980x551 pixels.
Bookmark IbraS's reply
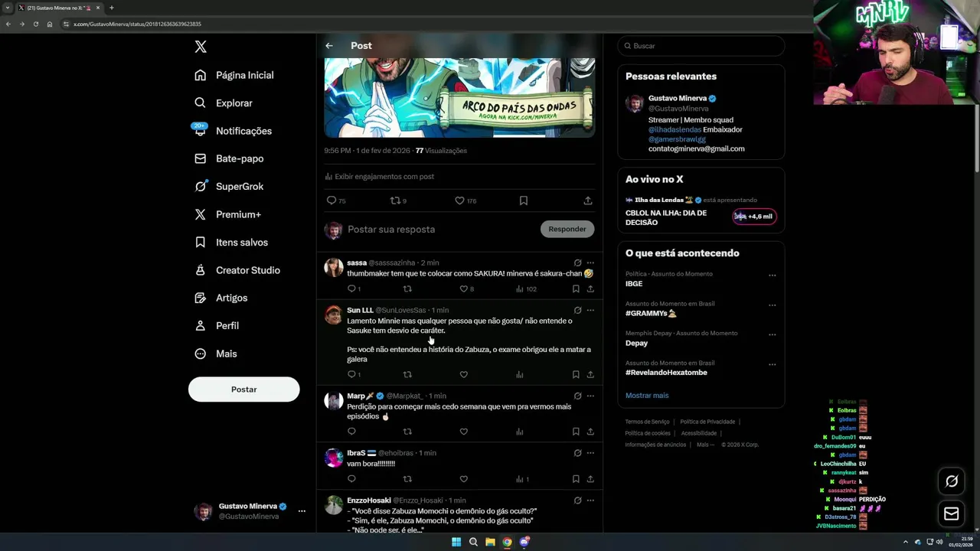click(576, 479)
